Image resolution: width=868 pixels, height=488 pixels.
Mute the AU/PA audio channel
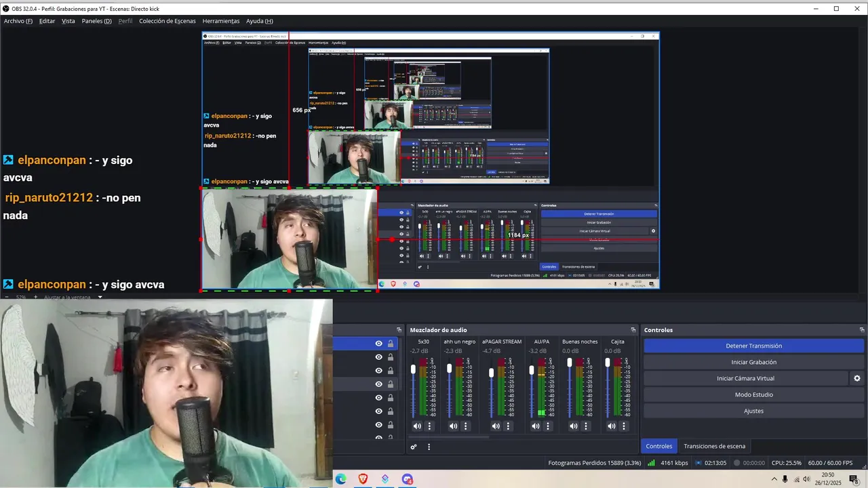pyautogui.click(x=536, y=426)
